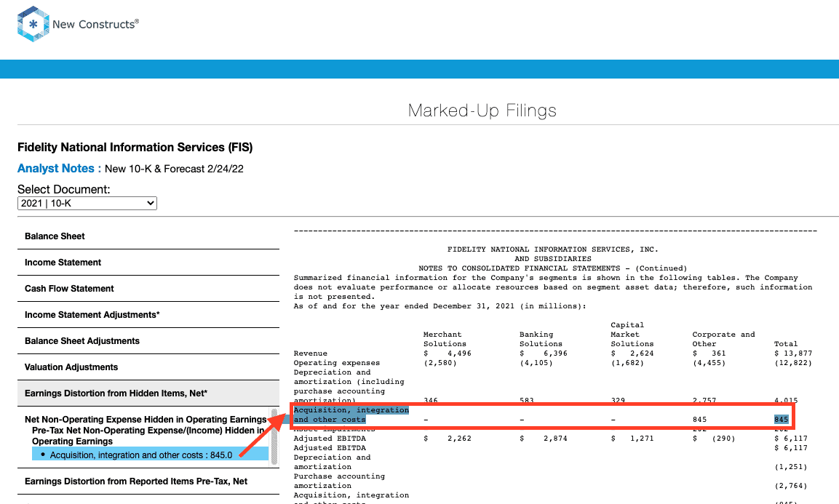
Task: Expand Earnings Distortion from Reported Items Pre-Tax
Action: tap(148, 481)
